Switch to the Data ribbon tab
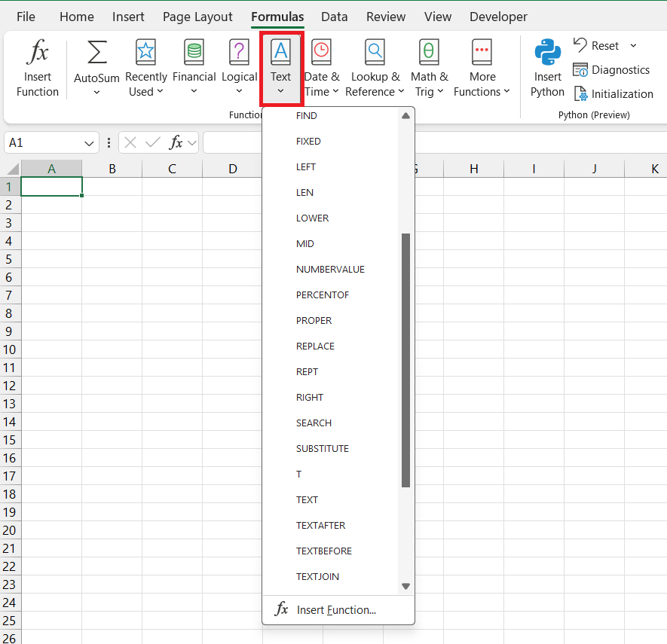The height and width of the screenshot is (644, 667). coord(334,16)
